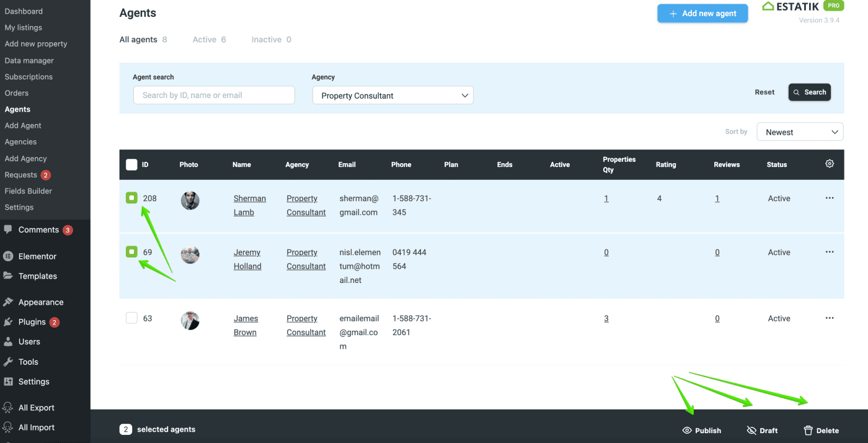Uncheck the checkbox for agent ID 208
The width and height of the screenshot is (868, 443).
pyautogui.click(x=131, y=198)
